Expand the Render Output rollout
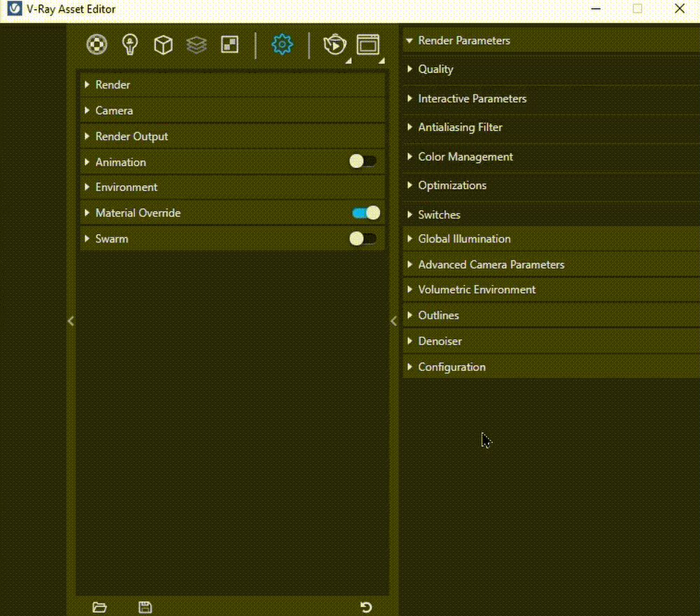The height and width of the screenshot is (616, 700). [232, 136]
